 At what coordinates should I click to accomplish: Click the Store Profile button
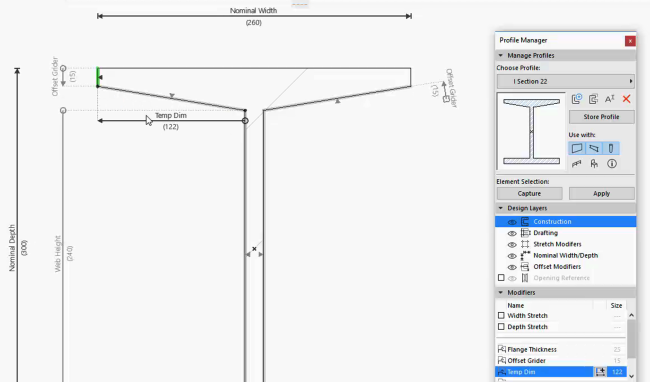[601, 117]
